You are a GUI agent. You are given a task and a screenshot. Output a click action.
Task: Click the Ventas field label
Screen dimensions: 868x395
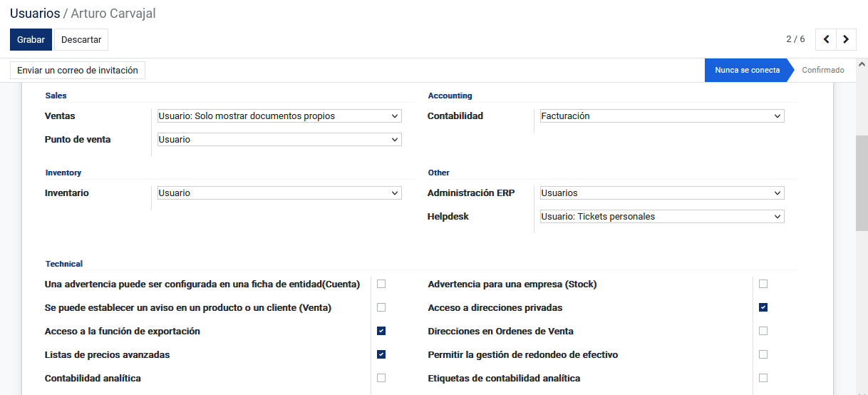[x=60, y=116]
